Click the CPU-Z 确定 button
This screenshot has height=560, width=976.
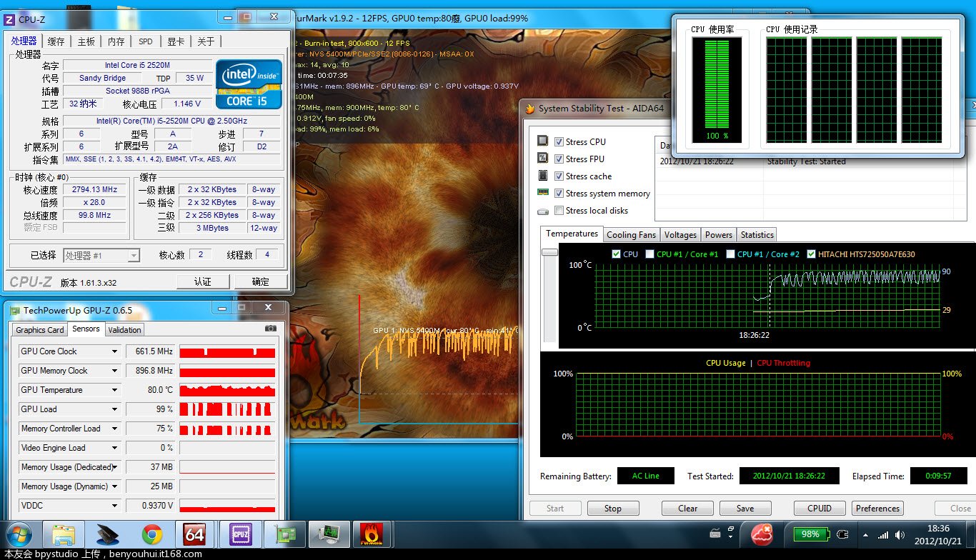pyautogui.click(x=261, y=281)
